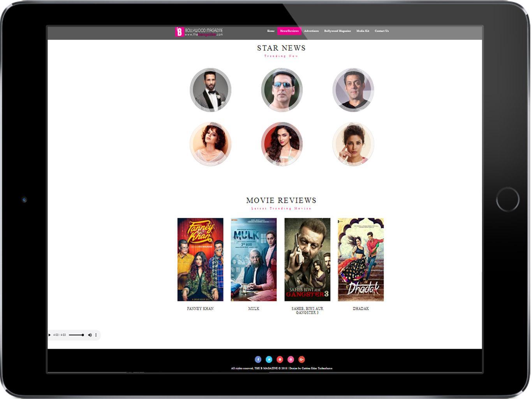Screen dimensions: 532x399
Task: Click the Trending Now subtitle
Action: (281, 56)
